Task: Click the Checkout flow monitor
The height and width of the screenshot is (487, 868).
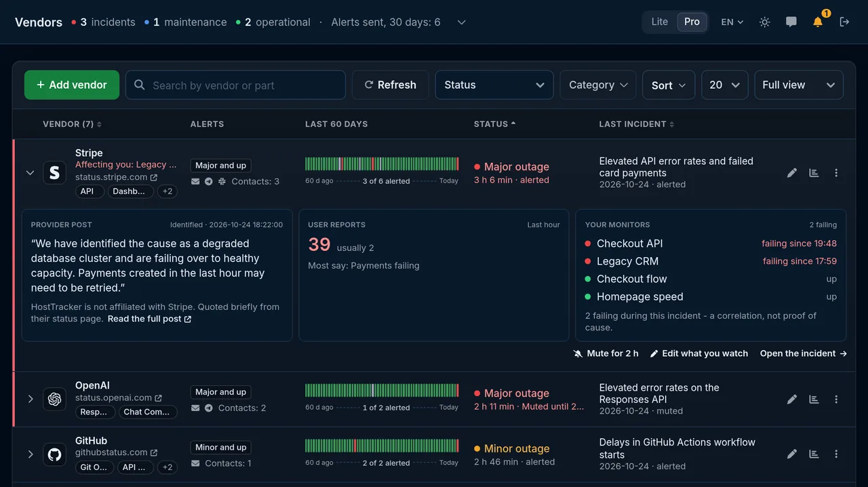Action: tap(711, 279)
